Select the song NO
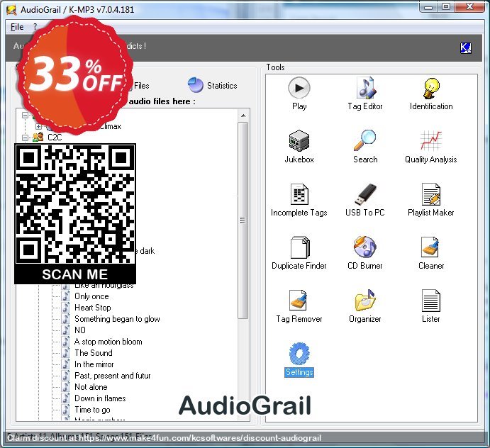 point(80,330)
